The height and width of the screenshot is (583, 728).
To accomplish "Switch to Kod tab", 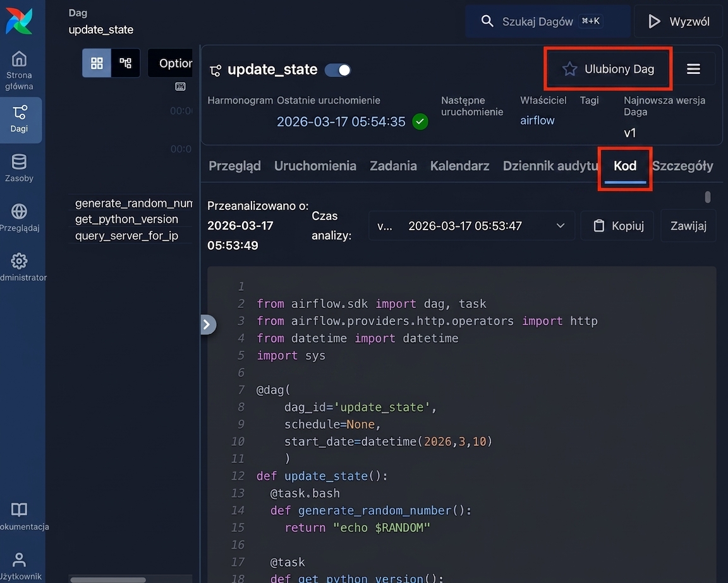I will pyautogui.click(x=625, y=166).
